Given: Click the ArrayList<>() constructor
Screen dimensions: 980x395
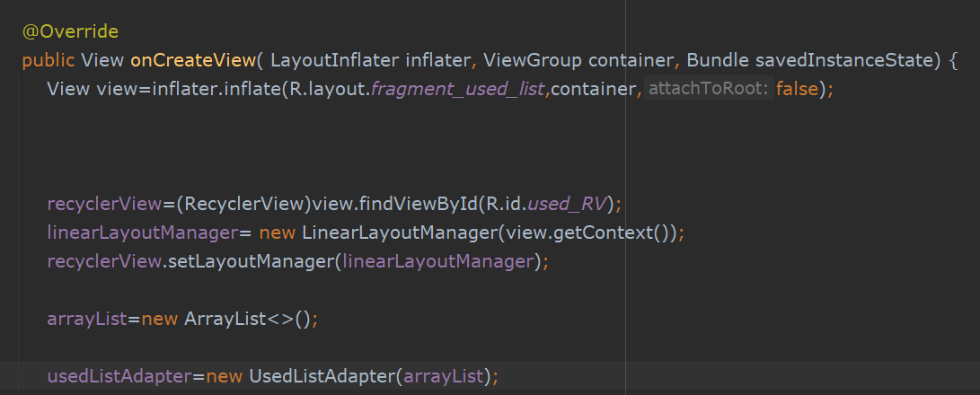Looking at the screenshot, I should pos(247,320).
